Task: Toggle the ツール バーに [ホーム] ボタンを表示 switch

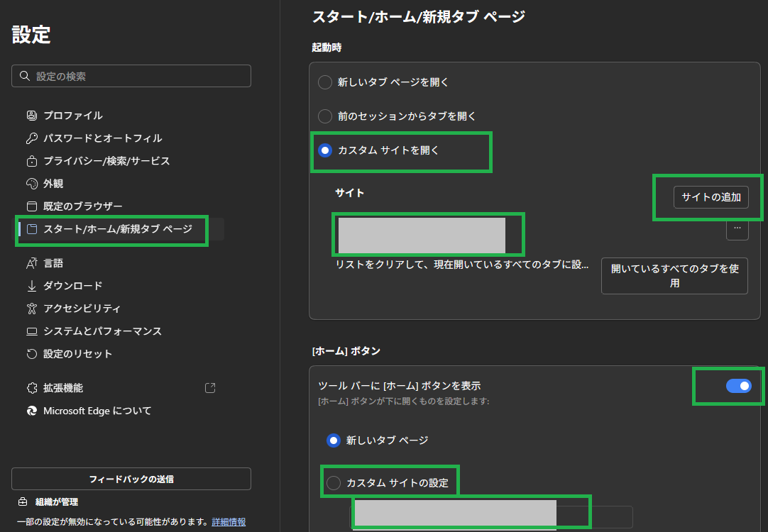Action: (x=739, y=386)
